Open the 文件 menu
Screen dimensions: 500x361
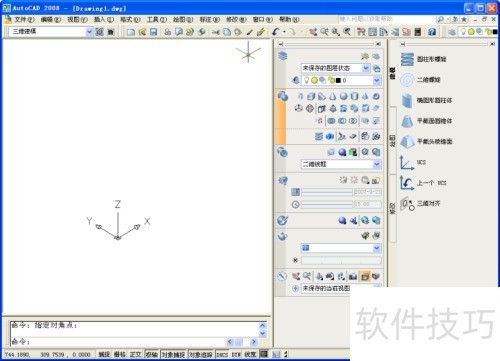[x=24, y=19]
